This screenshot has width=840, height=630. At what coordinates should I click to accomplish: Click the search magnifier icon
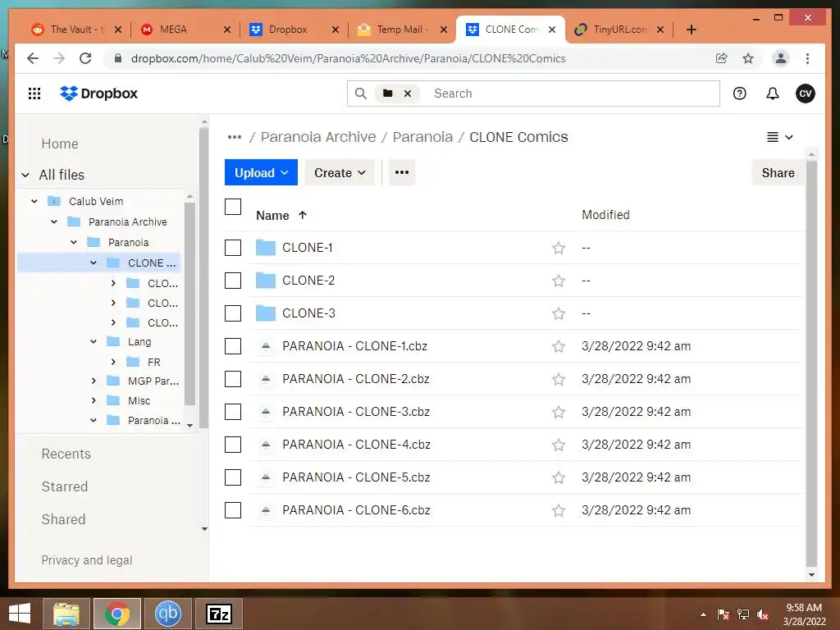click(x=361, y=94)
